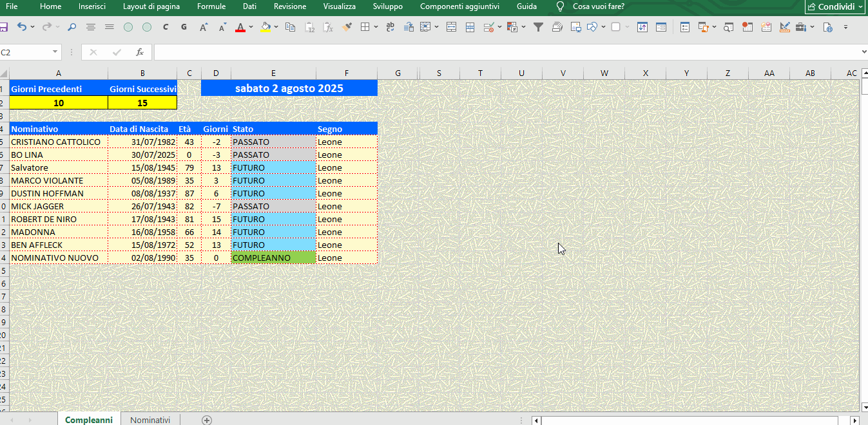Open the Formule ribbon tab

coord(211,6)
